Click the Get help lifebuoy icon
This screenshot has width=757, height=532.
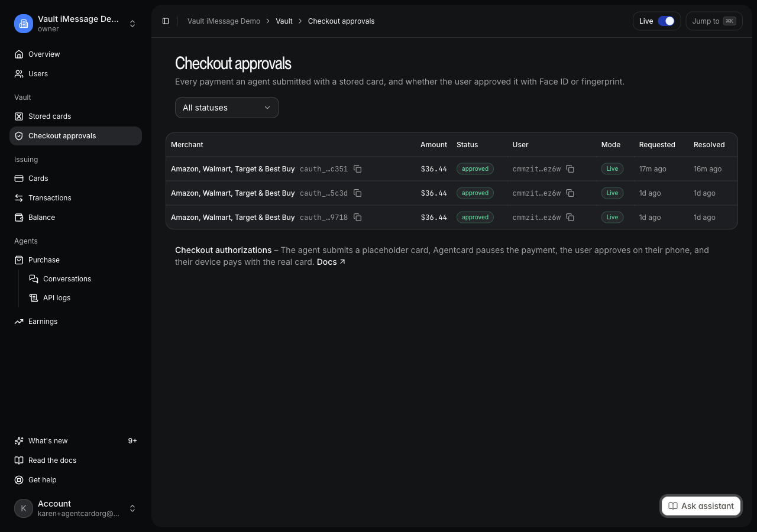(19, 480)
